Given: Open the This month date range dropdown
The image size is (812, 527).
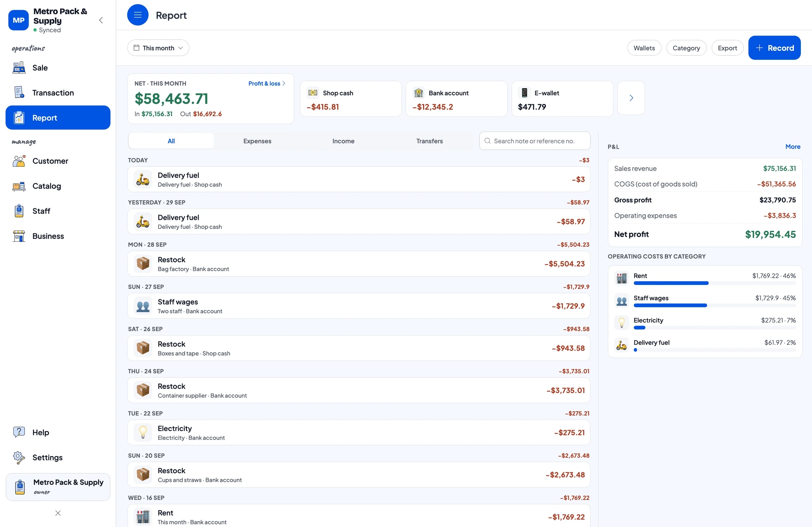Looking at the screenshot, I should (x=158, y=48).
